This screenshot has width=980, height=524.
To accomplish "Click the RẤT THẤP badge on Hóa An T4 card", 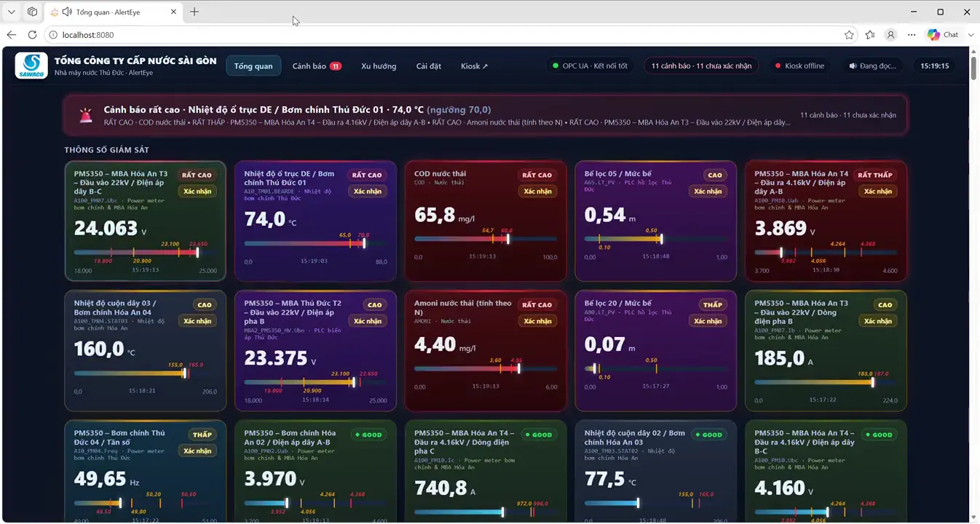I will (875, 175).
